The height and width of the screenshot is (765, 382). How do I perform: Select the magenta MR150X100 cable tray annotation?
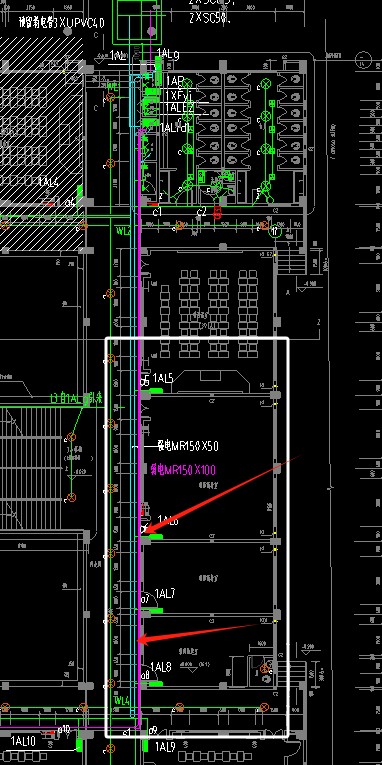pos(183,470)
